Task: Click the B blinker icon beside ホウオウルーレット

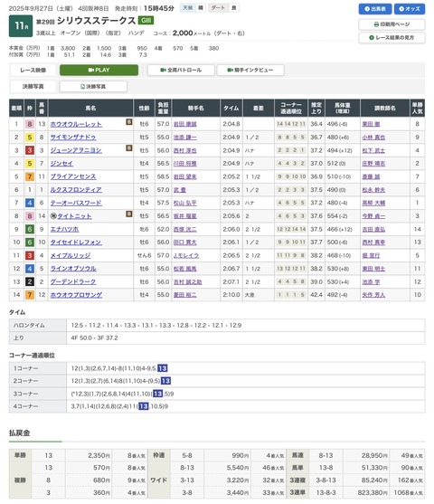Action: click(128, 122)
